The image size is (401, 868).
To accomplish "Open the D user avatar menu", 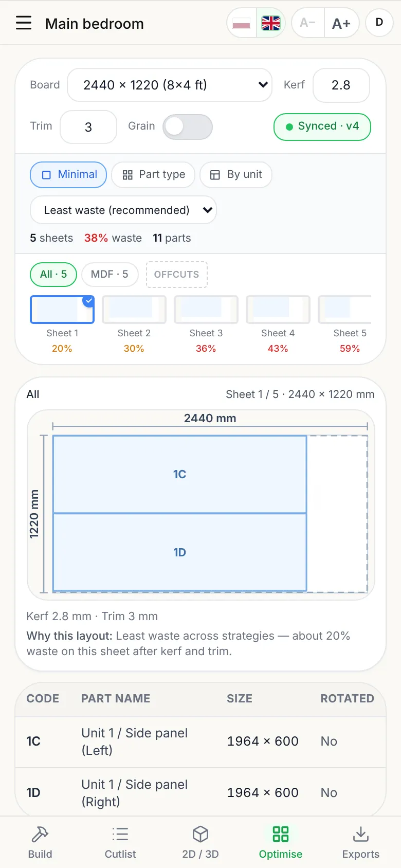I will tap(379, 23).
